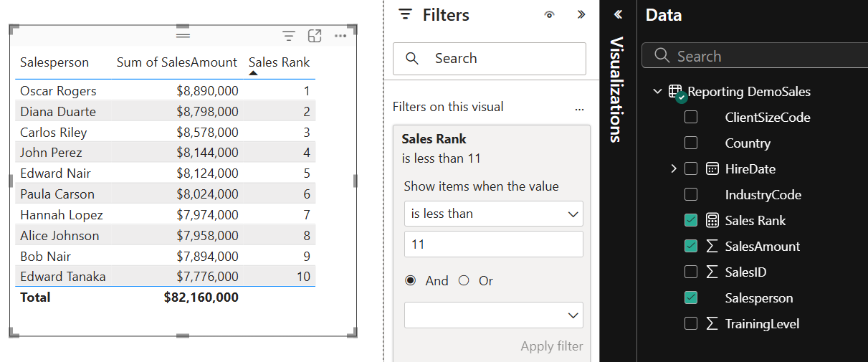This screenshot has height=362, width=868.
Task: Sort by Sales Rank column header
Action: (x=279, y=62)
